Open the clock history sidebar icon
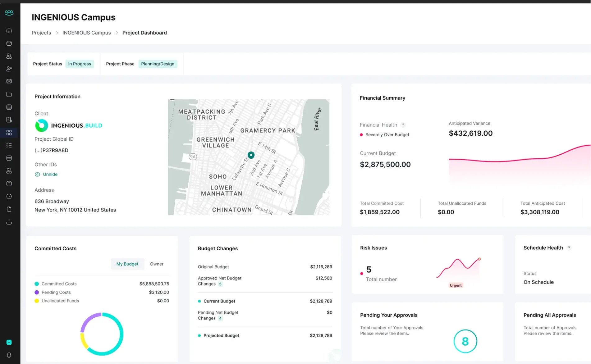This screenshot has width=591, height=364. pos(9,196)
